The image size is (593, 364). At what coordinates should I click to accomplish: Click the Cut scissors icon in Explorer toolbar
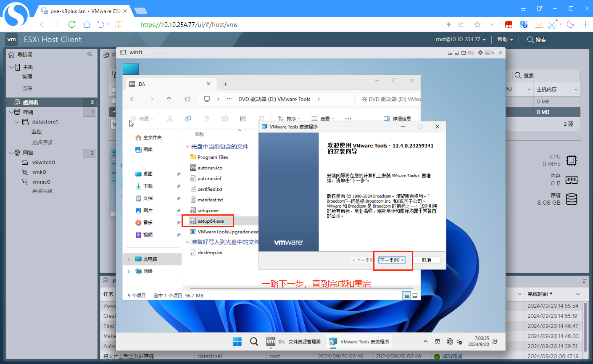tap(170, 119)
